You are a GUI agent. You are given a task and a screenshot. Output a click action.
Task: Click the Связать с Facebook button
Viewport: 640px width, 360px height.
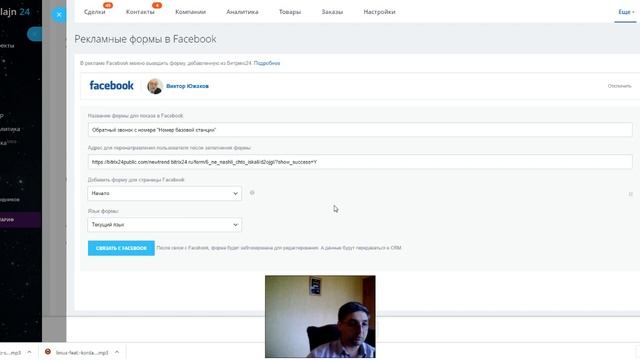pyautogui.click(x=121, y=248)
